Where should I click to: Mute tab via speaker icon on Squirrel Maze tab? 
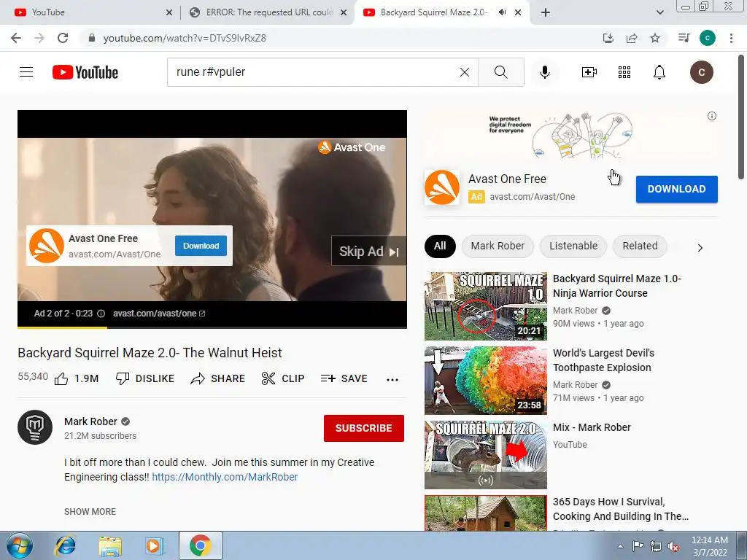[x=502, y=12]
